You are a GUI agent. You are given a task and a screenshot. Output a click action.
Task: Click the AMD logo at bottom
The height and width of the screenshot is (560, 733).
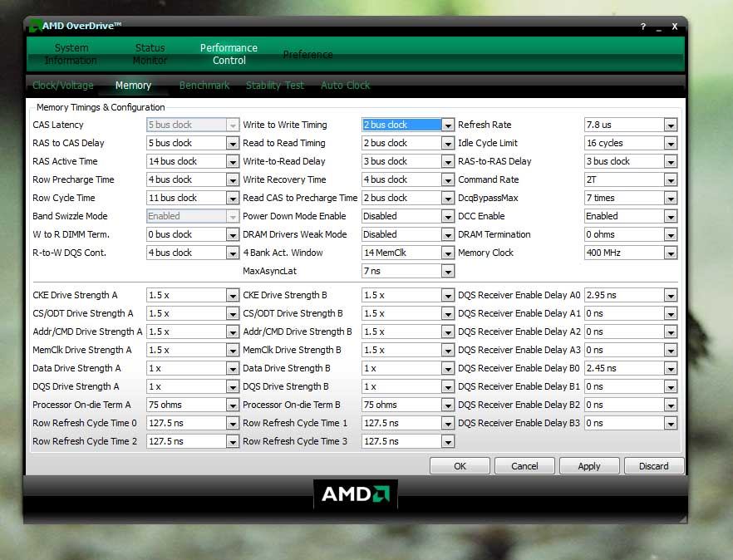[356, 494]
